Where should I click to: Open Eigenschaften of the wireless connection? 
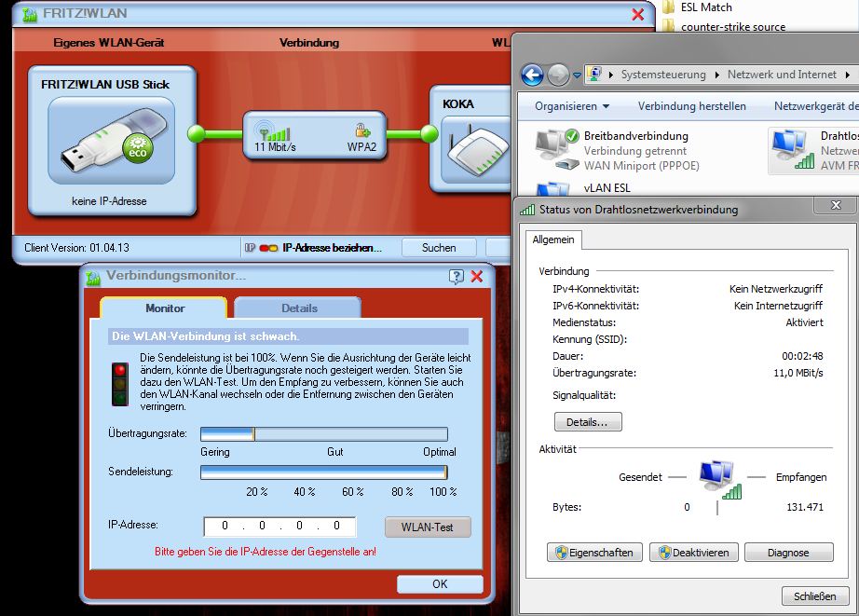594,553
